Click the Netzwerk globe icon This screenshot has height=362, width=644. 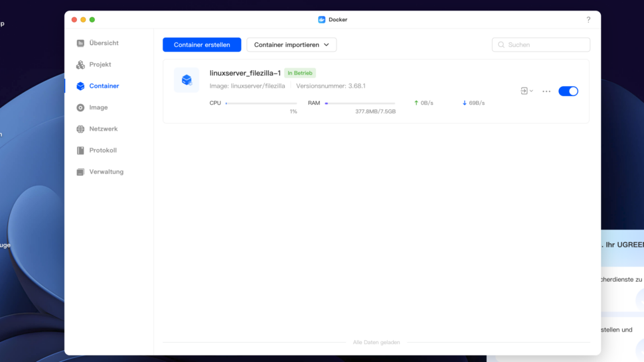coord(80,129)
